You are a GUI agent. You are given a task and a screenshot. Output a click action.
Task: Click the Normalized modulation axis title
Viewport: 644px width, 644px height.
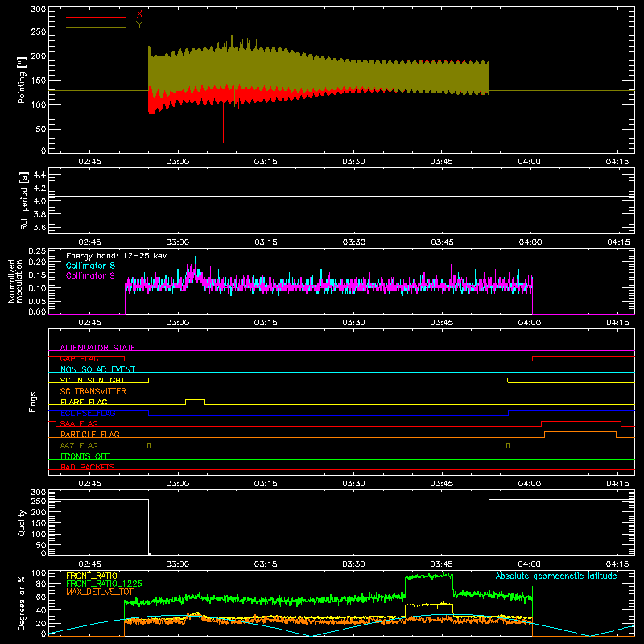click(x=14, y=281)
